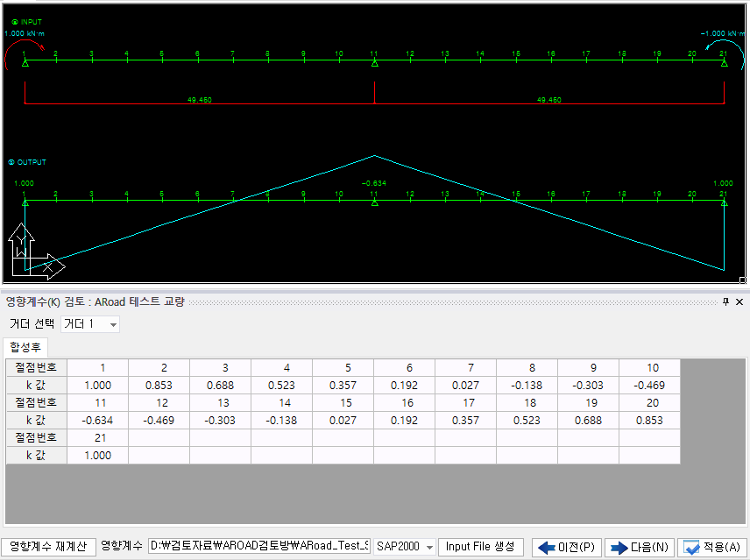Select k value cell 1.000 for node 1

coord(97,386)
